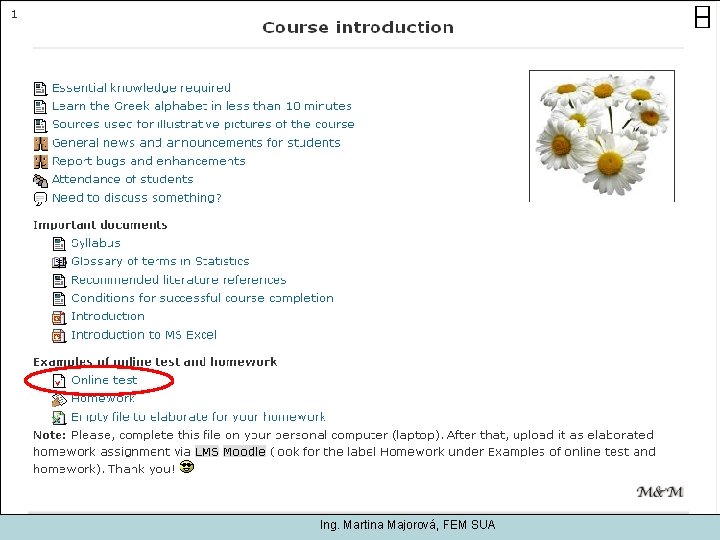This screenshot has width=720, height=540.
Task: Click the M&M signature text
Action: 660,492
